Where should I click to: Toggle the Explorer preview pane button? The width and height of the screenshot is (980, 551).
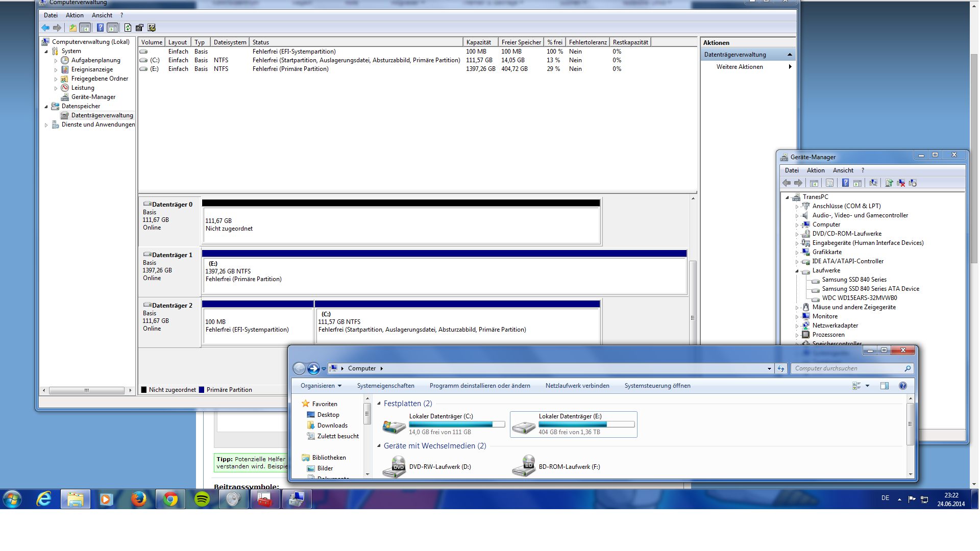(x=885, y=386)
